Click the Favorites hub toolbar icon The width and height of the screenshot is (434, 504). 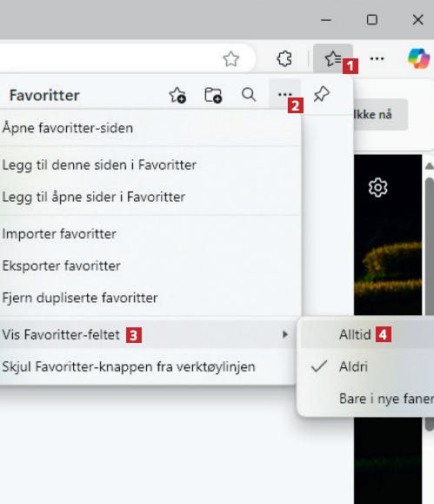coord(333,58)
